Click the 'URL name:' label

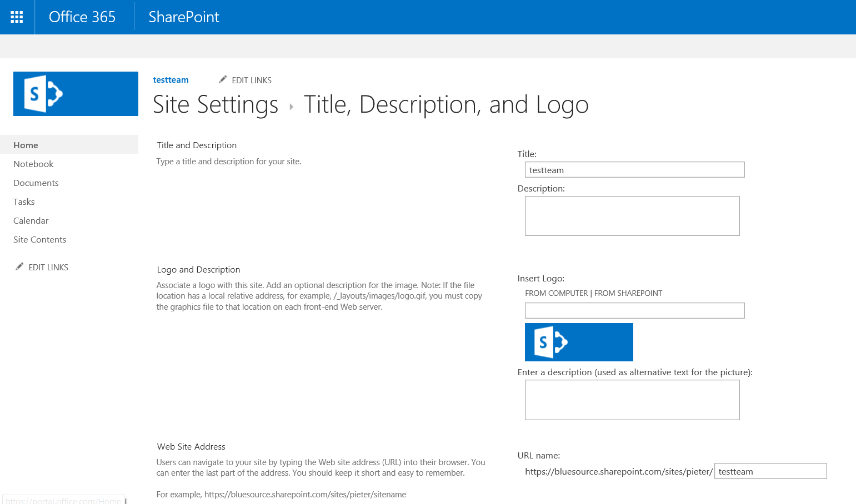pyautogui.click(x=539, y=456)
